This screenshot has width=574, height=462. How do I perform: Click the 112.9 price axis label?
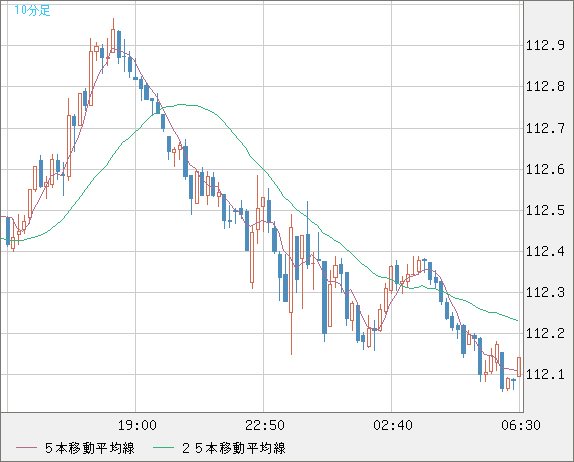coord(545,45)
